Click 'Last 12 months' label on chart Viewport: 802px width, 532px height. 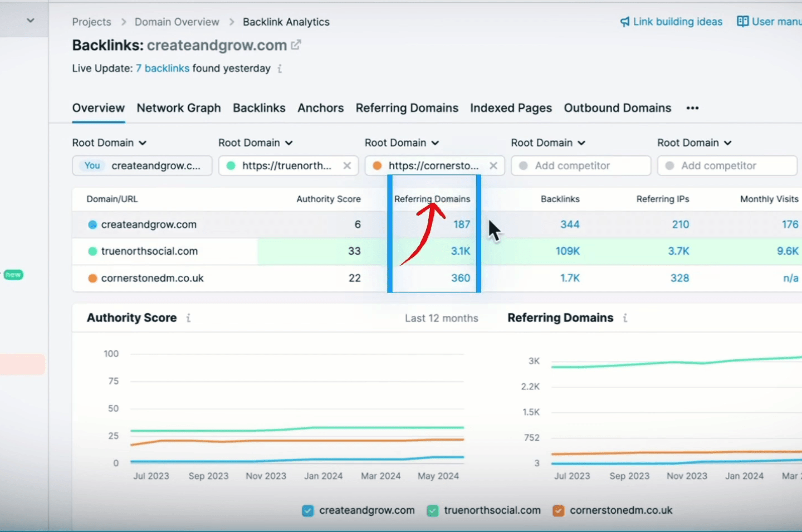[442, 318]
